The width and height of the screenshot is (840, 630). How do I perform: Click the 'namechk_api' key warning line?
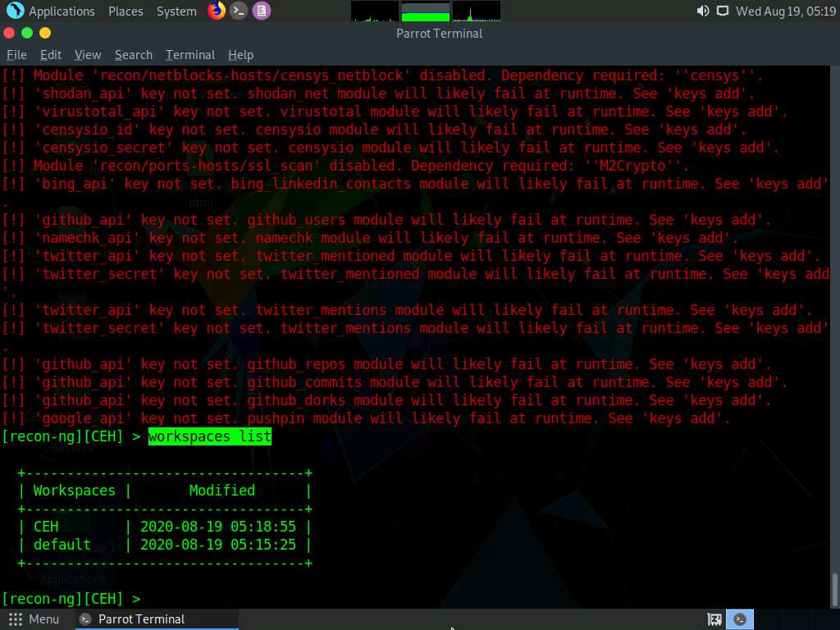coord(370,238)
